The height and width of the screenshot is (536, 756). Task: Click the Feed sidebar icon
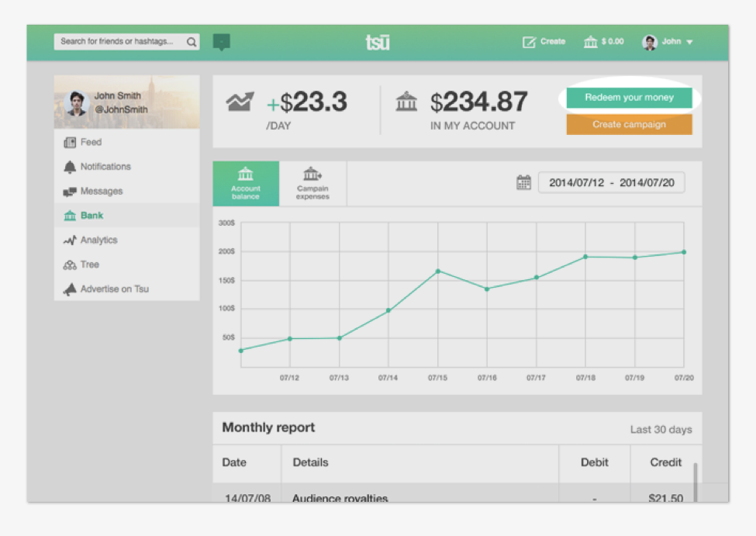coord(70,142)
